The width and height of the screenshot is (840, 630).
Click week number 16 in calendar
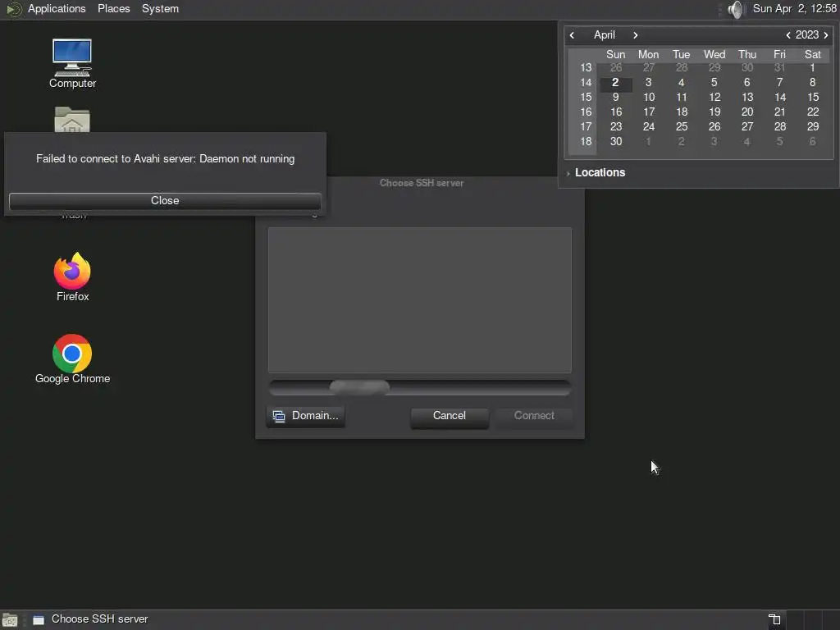point(586,112)
